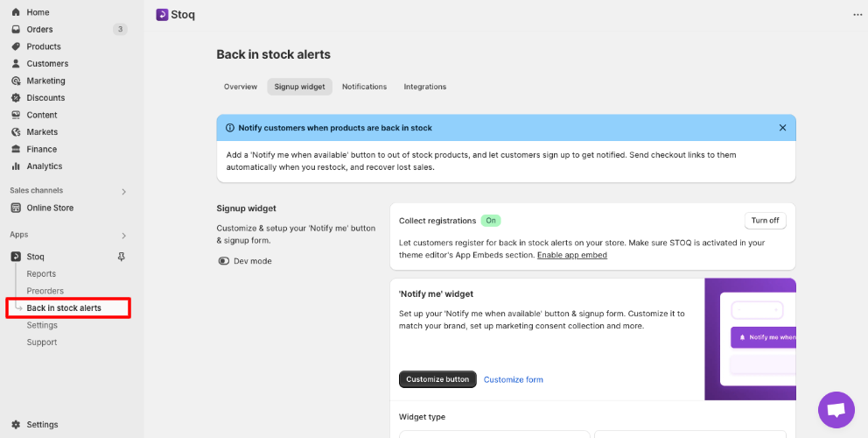
Task: Click the Discounts badge icon
Action: pos(16,98)
